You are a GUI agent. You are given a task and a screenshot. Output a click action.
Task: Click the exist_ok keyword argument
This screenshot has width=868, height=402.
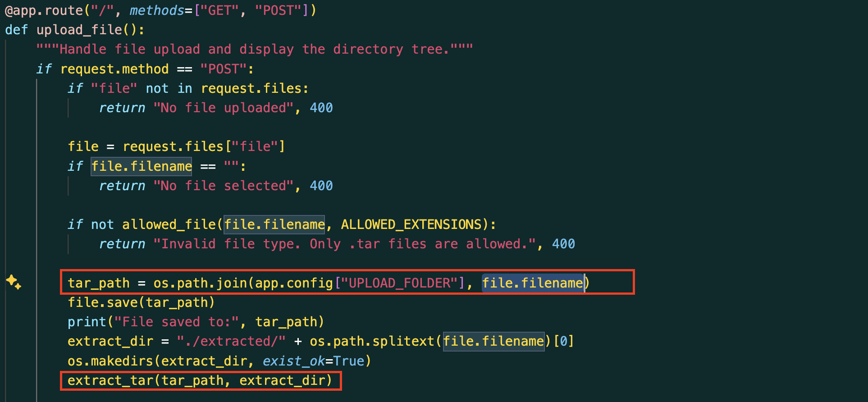(x=294, y=361)
